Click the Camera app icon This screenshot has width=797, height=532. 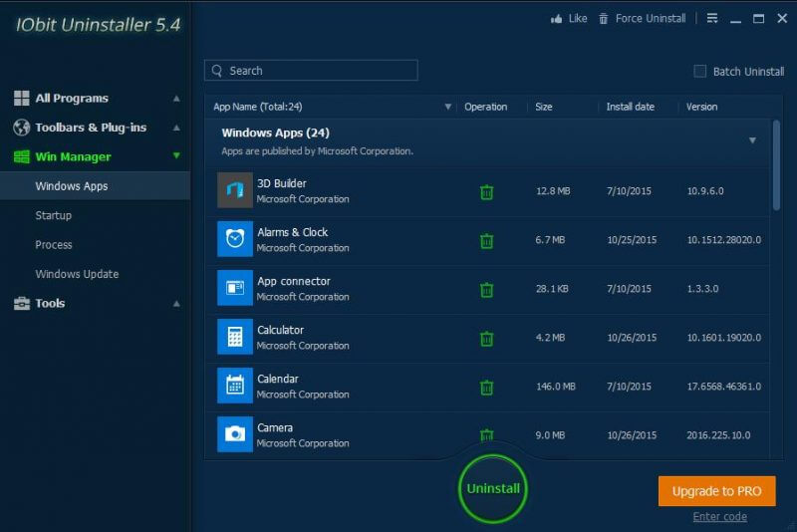coord(235,434)
